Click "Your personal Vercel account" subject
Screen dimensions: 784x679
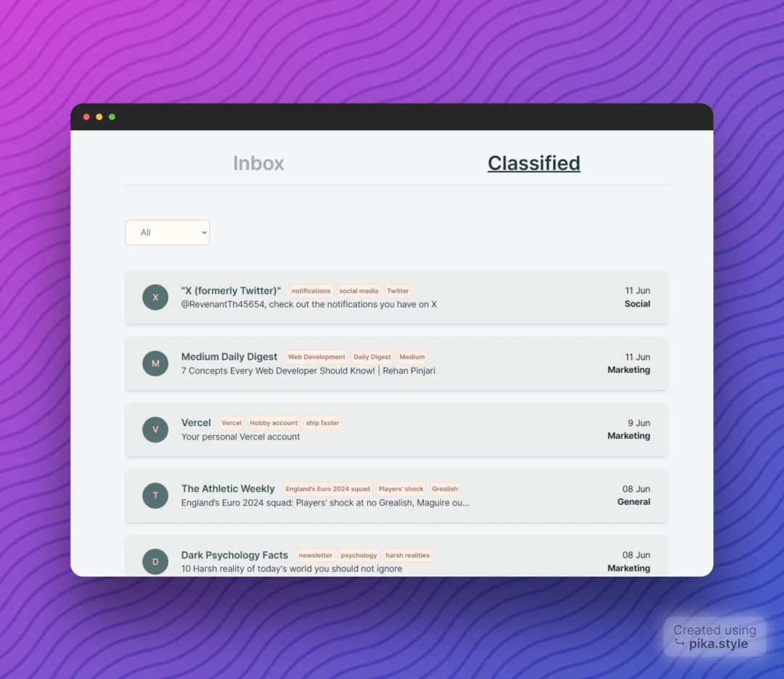[240, 437]
